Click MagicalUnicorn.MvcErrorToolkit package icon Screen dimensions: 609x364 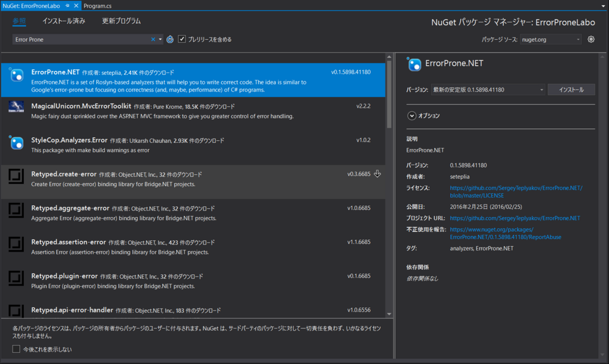tap(16, 106)
